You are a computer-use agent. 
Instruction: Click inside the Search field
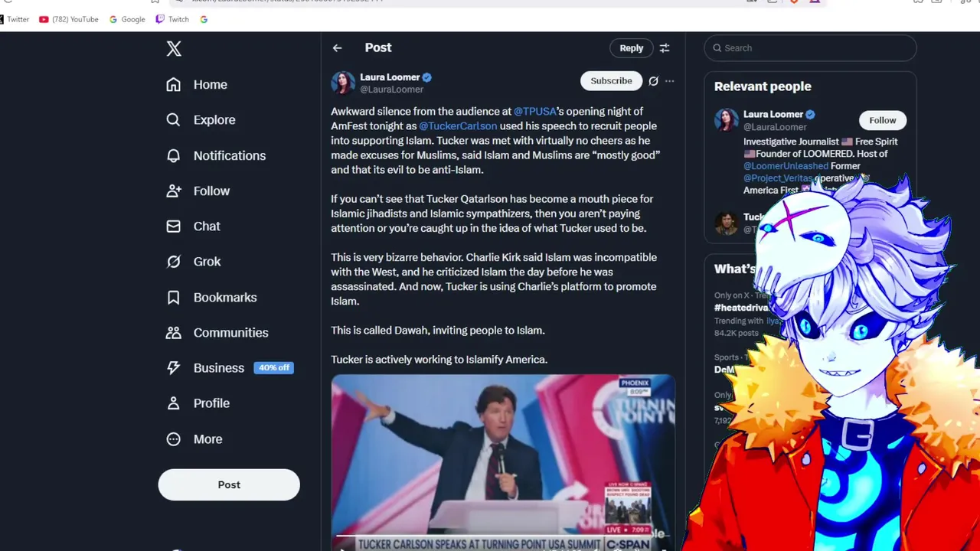click(x=810, y=47)
